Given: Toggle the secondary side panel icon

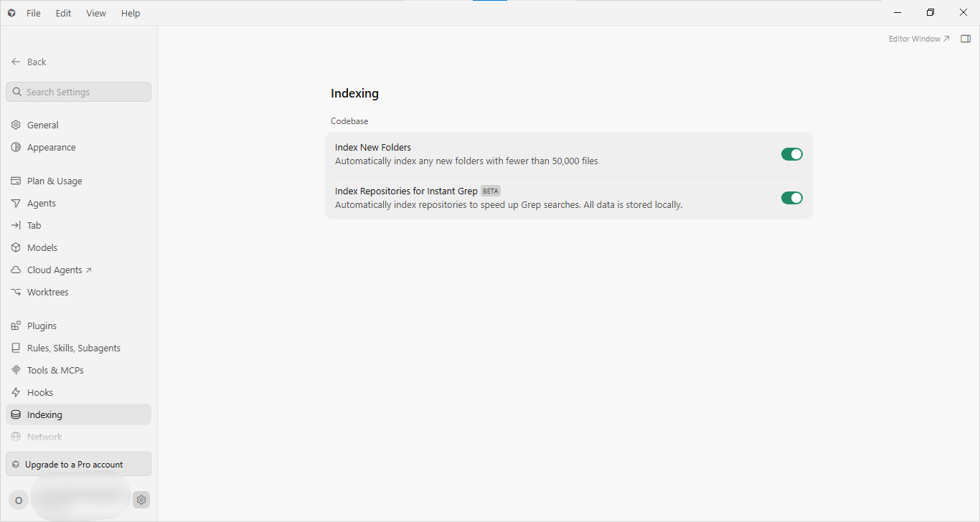Looking at the screenshot, I should (x=966, y=39).
